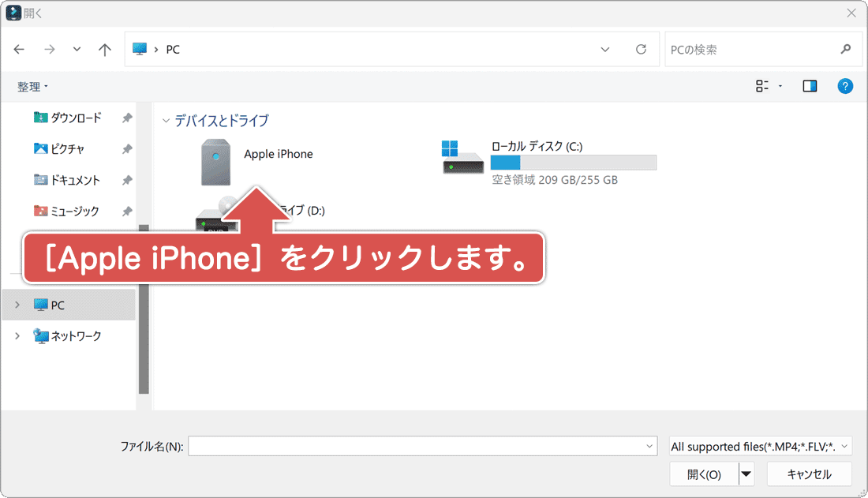The image size is (868, 498).
Task: Click the キャンセル button
Action: pyautogui.click(x=810, y=474)
